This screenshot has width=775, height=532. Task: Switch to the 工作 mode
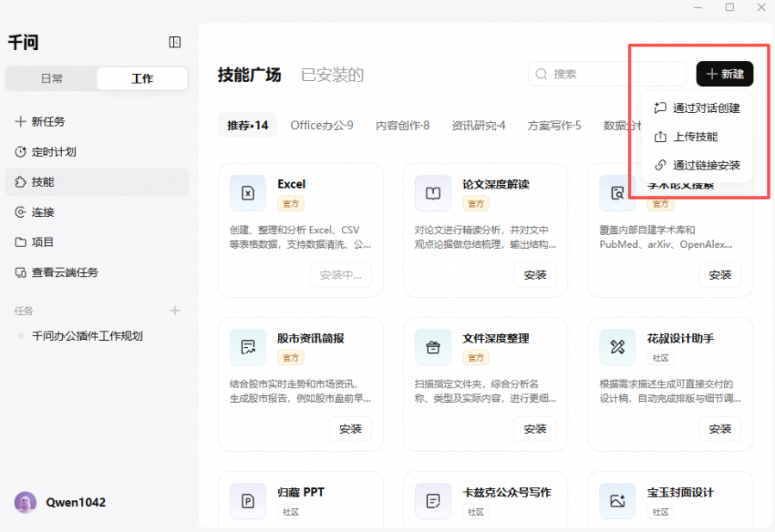click(142, 78)
